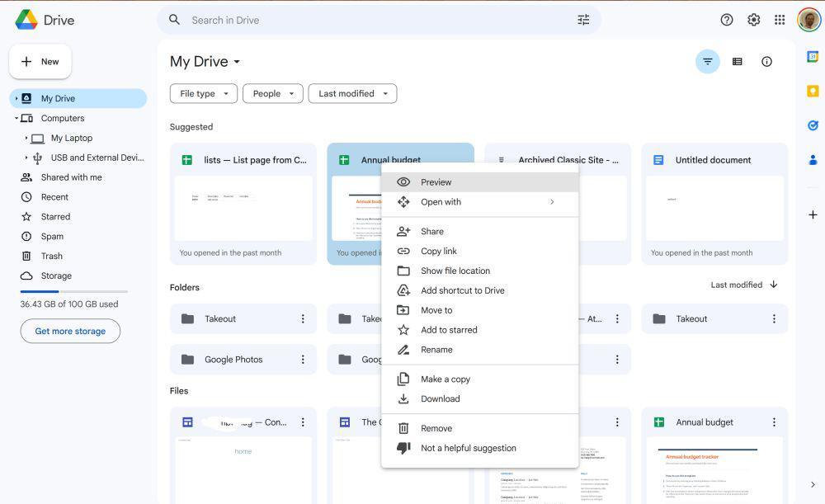Open the lists suggested card thumbnail
825x504 pixels.
[x=243, y=209]
